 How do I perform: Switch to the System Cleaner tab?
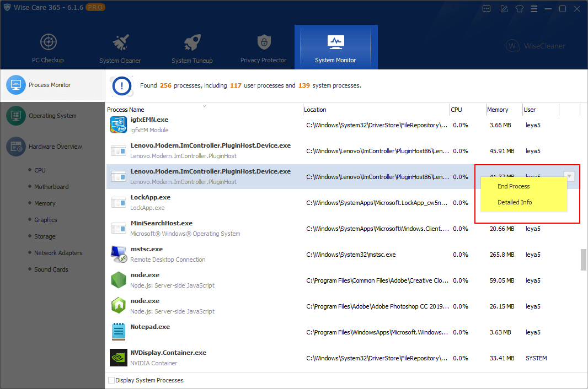tap(120, 47)
